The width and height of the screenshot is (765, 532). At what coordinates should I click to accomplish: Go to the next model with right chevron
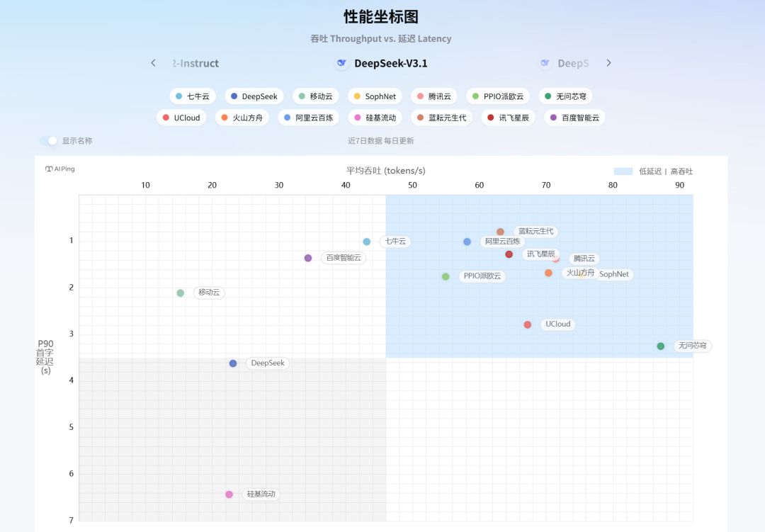tap(608, 63)
